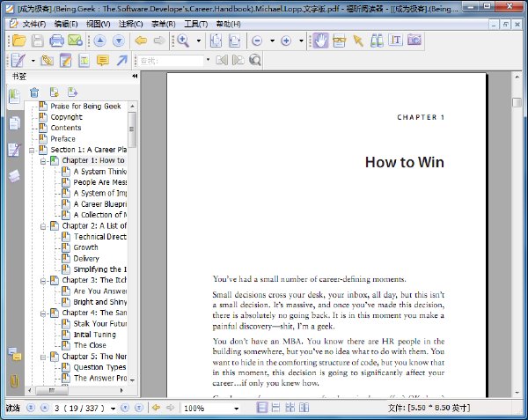Open the 帮助(H) menu
Screen dimensions: 528x420
(228, 24)
